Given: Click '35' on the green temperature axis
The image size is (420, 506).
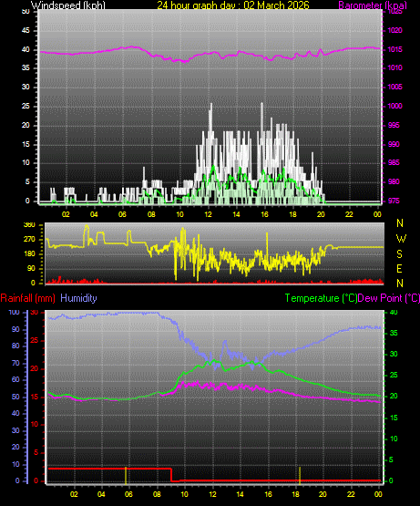Looking at the screenshot, I should pos(394,333).
